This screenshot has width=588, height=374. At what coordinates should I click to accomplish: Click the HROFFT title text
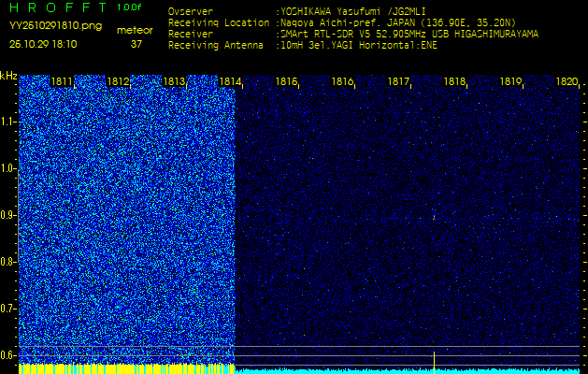coord(59,7)
